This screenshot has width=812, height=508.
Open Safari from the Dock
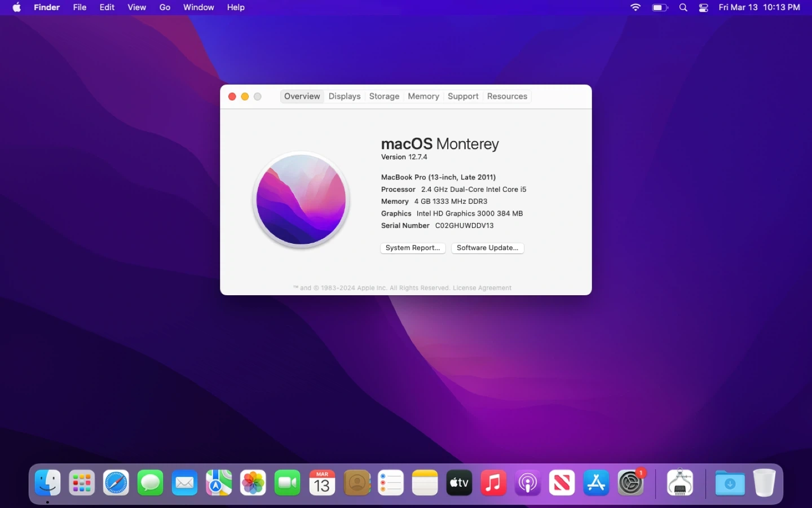116,483
